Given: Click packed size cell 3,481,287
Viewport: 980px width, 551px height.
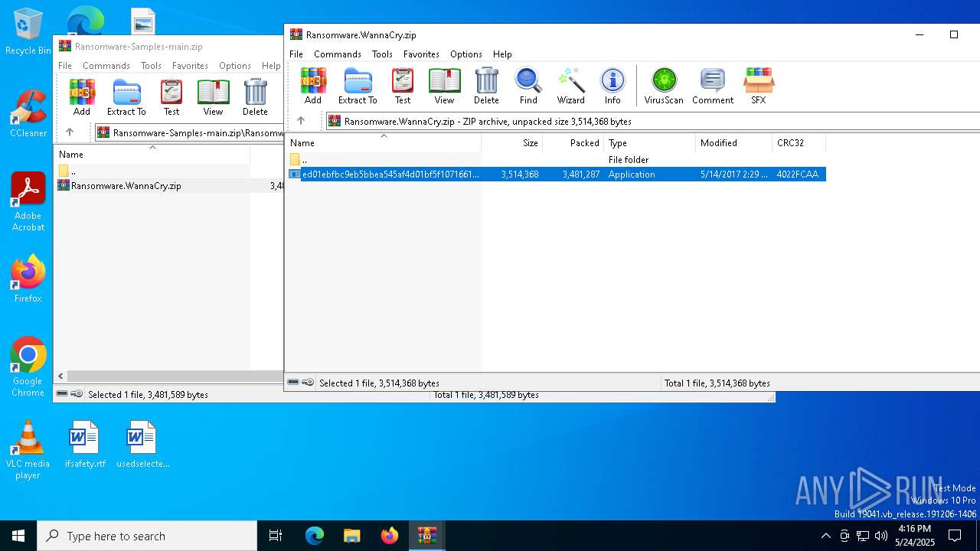Looking at the screenshot, I should coord(581,174).
